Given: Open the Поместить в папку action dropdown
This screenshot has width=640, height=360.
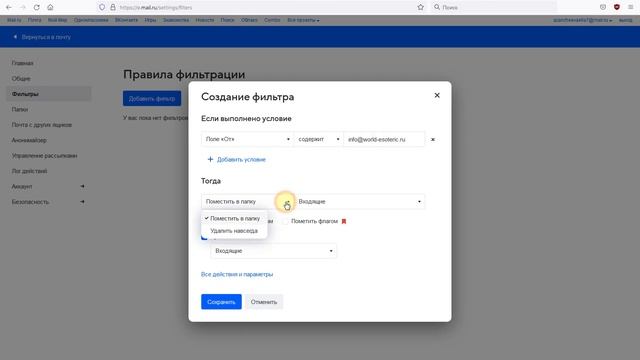Looking at the screenshot, I should (x=247, y=202).
